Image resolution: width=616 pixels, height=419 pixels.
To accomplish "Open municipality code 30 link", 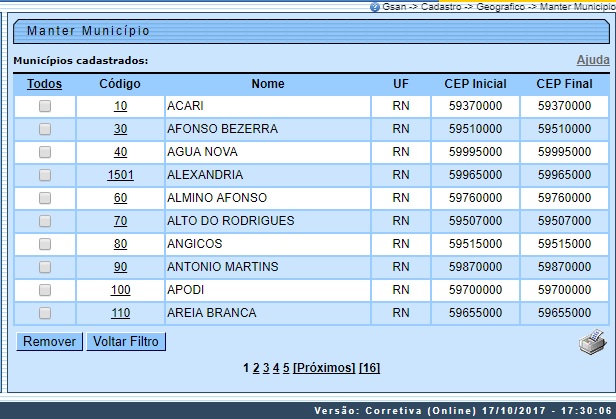I will (120, 129).
